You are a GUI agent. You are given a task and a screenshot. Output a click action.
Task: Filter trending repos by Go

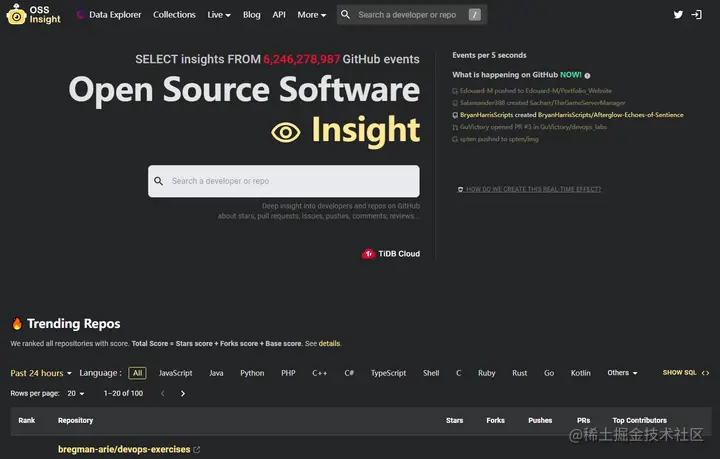(x=549, y=373)
